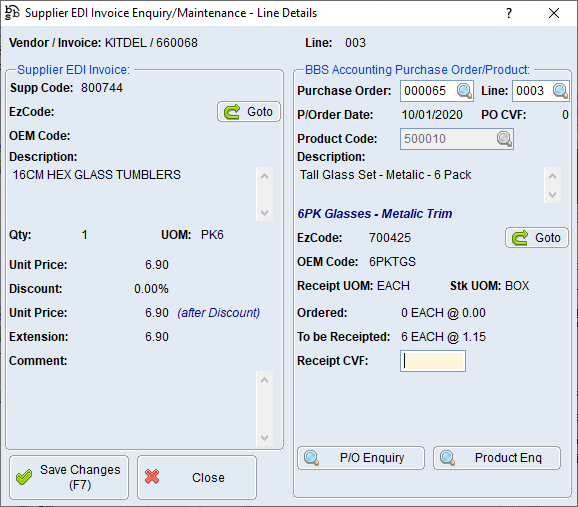578x507 pixels.
Task: Save changes with the F7 button
Action: click(69, 478)
